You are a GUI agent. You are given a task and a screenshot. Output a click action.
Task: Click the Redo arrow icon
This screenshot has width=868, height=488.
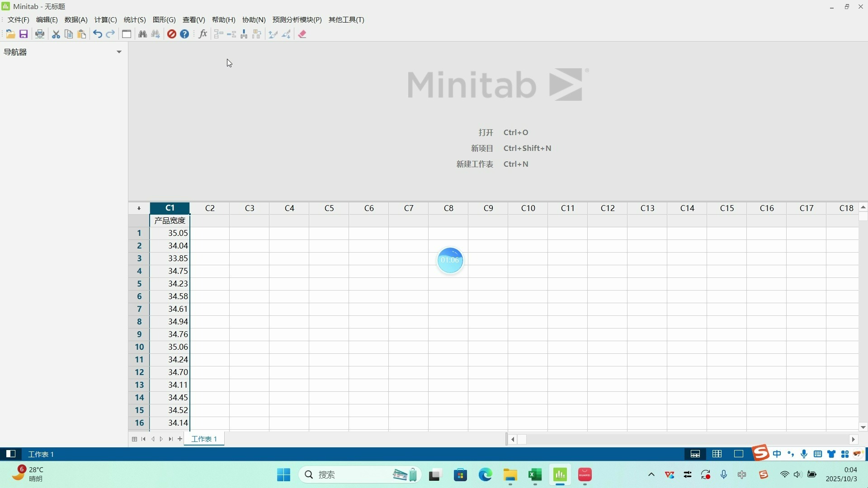click(111, 34)
